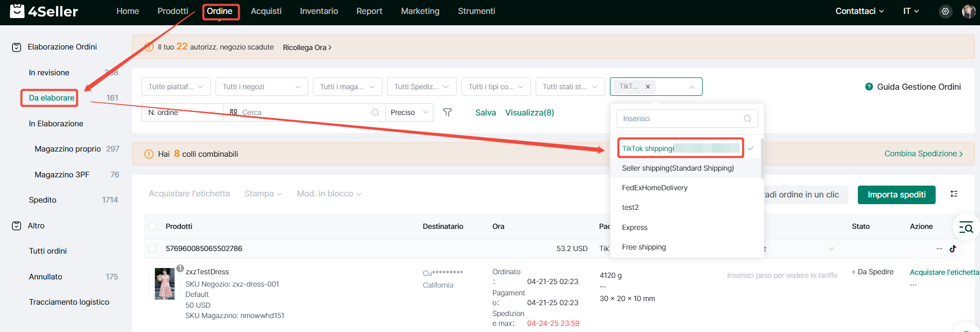
Task: Click the 4Seller logo icon
Action: click(x=17, y=11)
